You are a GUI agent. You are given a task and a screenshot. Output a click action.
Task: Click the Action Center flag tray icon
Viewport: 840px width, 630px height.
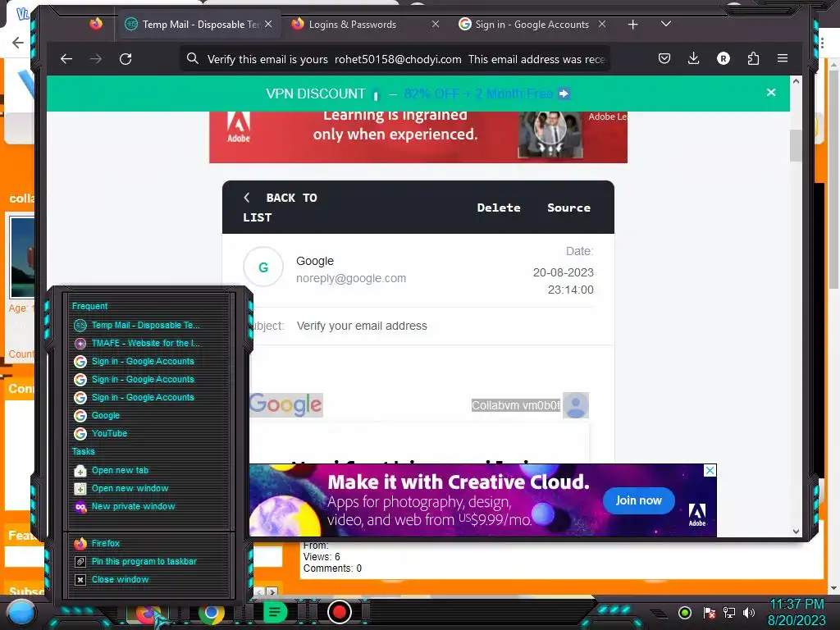pyautogui.click(x=709, y=612)
